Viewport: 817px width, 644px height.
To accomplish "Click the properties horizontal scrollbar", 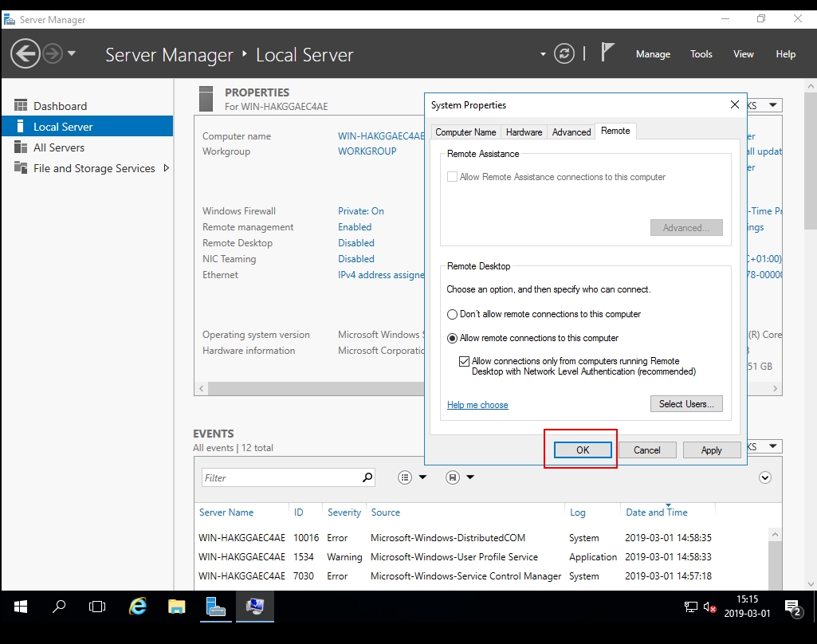I will tap(315, 389).
